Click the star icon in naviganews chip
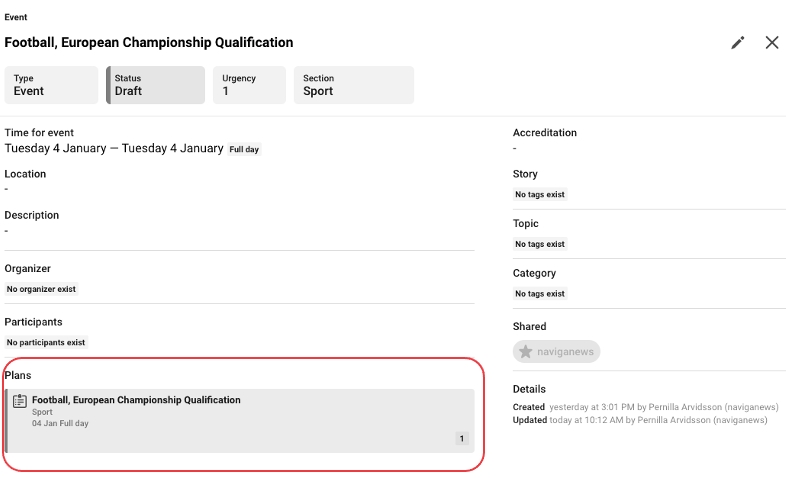The width and height of the screenshot is (786, 478). (526, 352)
